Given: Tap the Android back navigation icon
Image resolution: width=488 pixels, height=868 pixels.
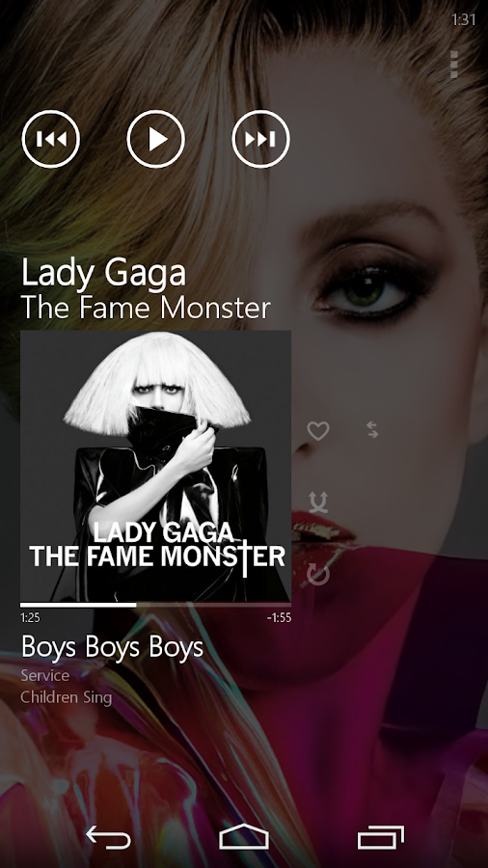Looking at the screenshot, I should (108, 837).
